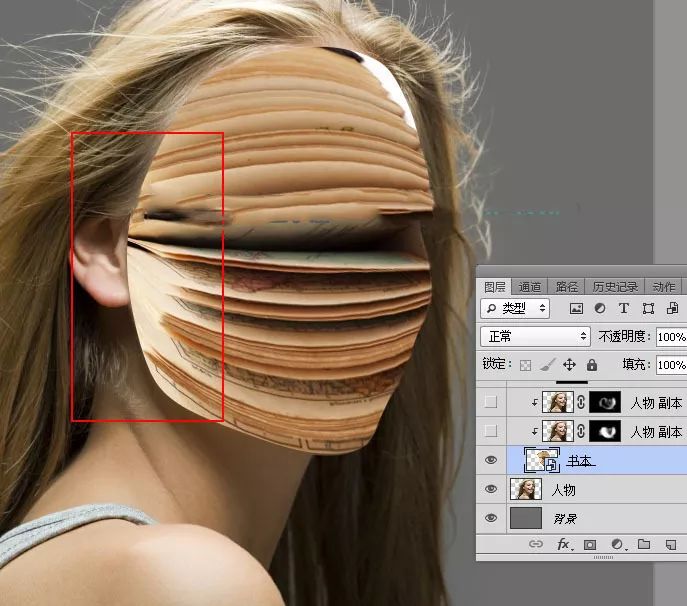Click the 不透明度 opacity value field
Viewport: 687px width, 606px height.
pos(671,337)
